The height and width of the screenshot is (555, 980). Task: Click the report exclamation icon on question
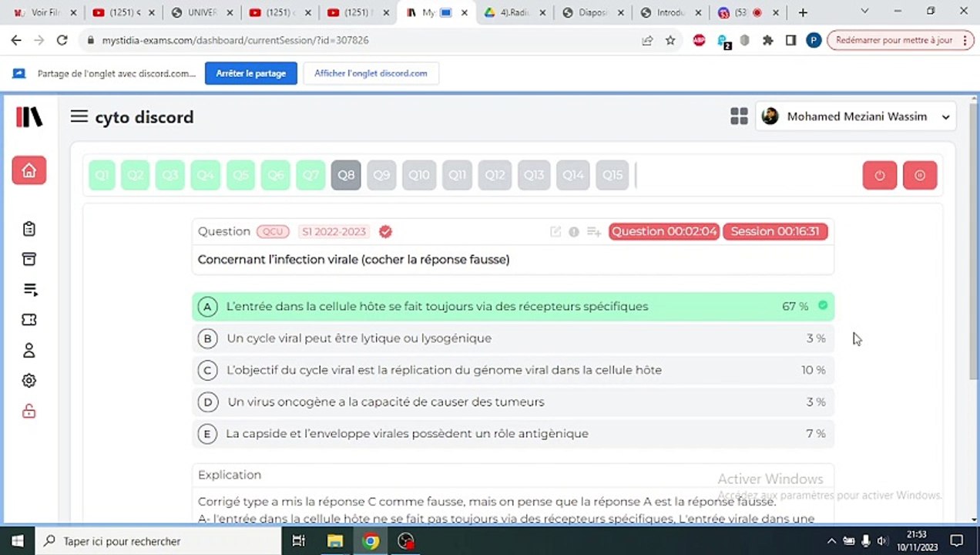[573, 231]
